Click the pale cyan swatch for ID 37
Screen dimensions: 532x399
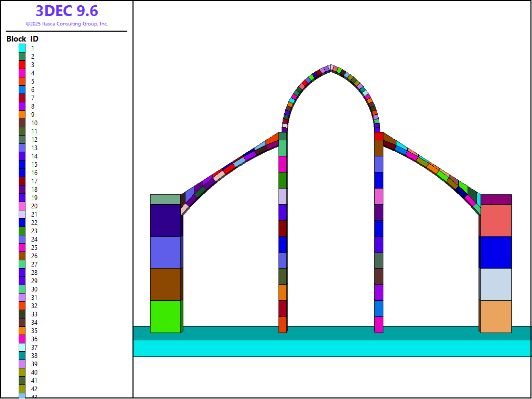coord(22,347)
